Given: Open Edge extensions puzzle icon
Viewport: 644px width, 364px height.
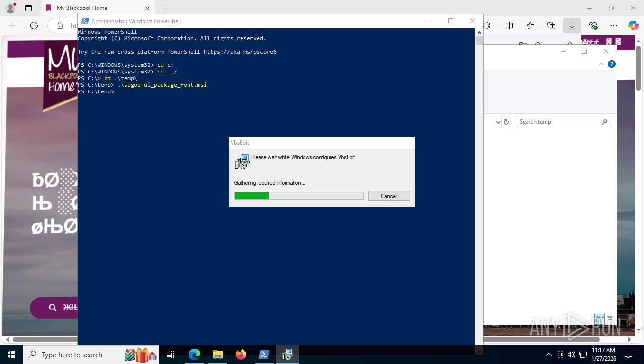Looking at the screenshot, I should (487, 26).
